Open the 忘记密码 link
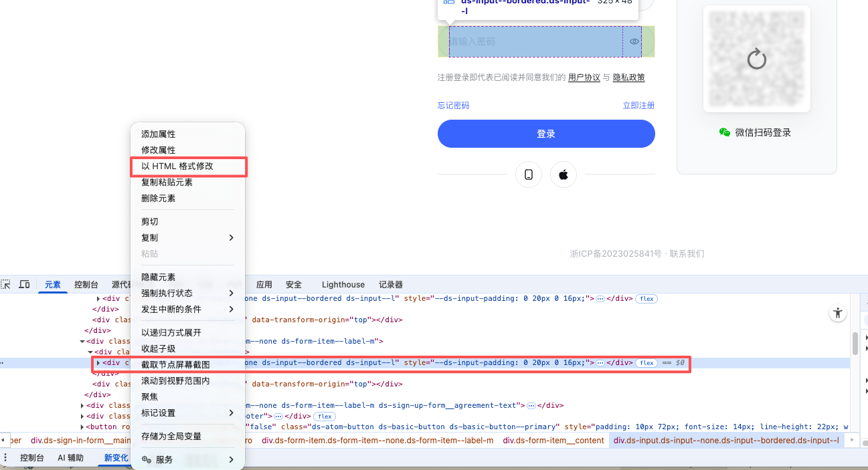868x470 pixels. (x=453, y=106)
